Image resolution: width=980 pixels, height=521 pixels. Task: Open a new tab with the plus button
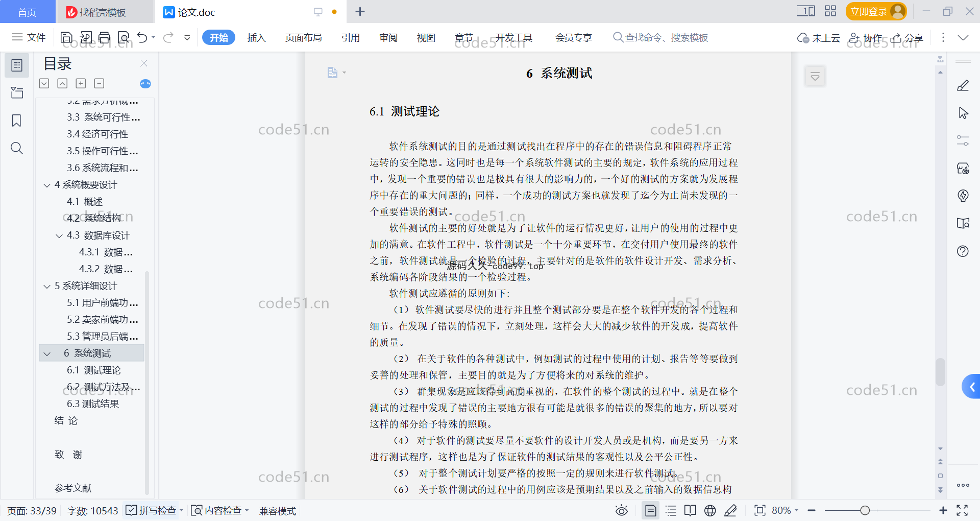click(x=360, y=11)
